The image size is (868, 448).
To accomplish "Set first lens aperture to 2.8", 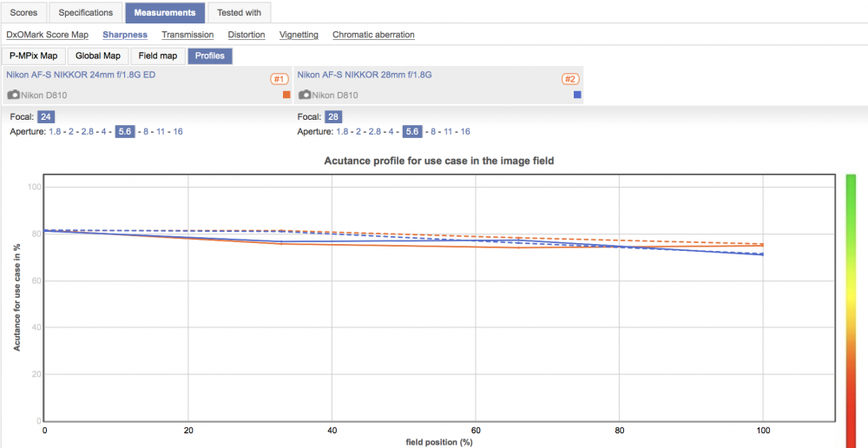I will [88, 132].
